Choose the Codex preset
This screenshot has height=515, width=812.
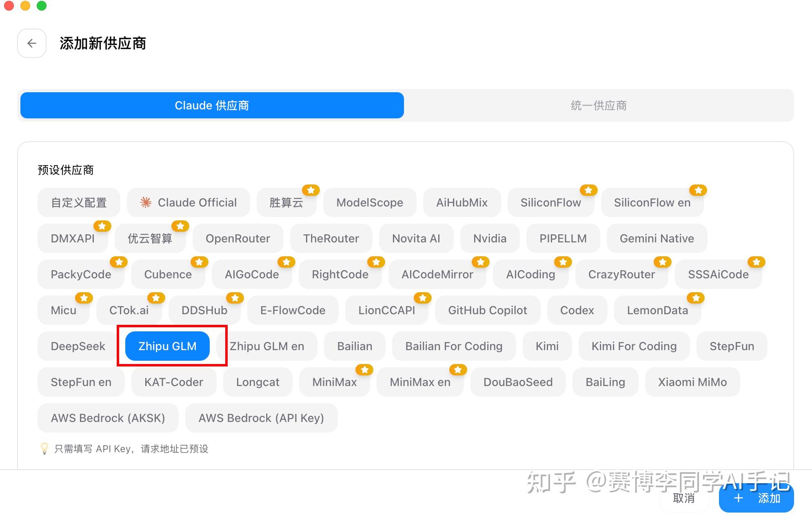(x=577, y=310)
